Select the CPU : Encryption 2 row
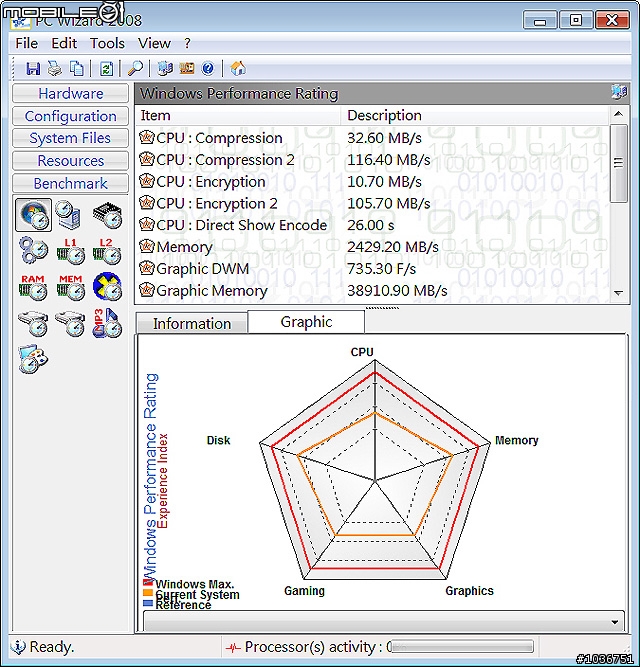The image size is (640, 667). pos(373,203)
